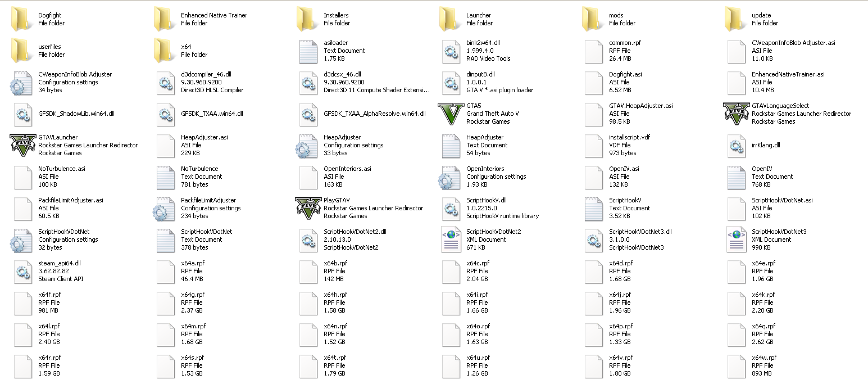Click the GFSDK_ShadowLib.win64.dll file icon

(x=22, y=114)
